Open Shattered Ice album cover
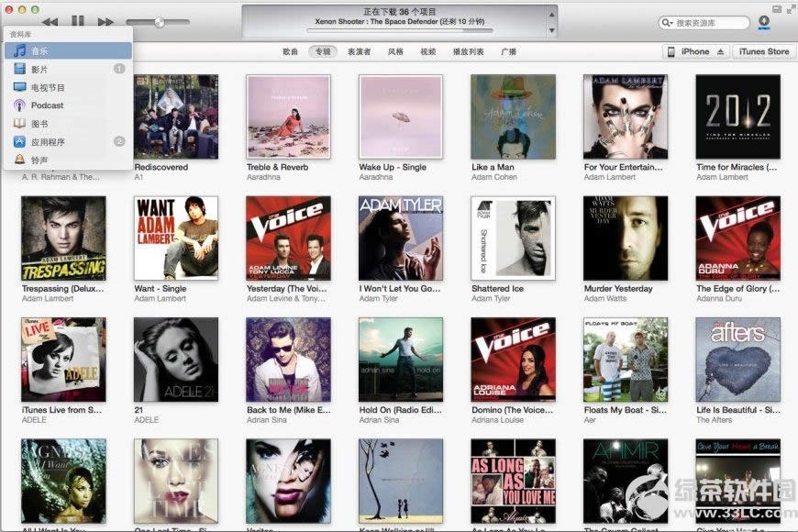The width and height of the screenshot is (798, 532). click(x=513, y=238)
